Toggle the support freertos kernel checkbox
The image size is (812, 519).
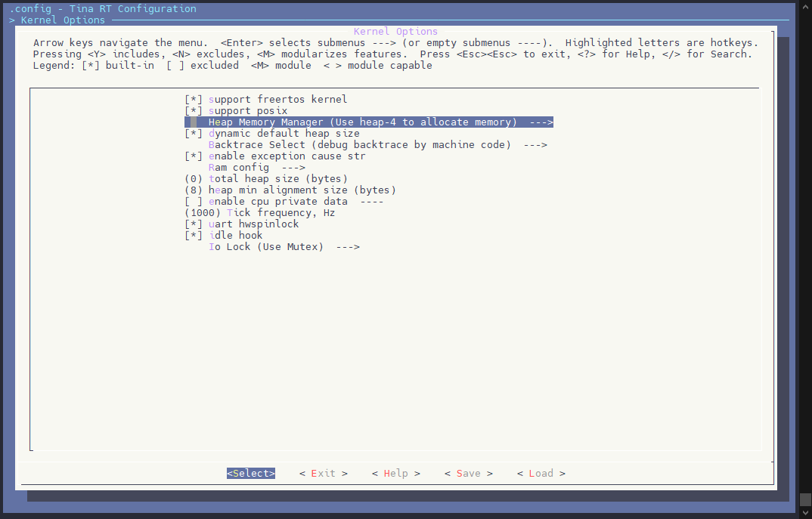[194, 100]
